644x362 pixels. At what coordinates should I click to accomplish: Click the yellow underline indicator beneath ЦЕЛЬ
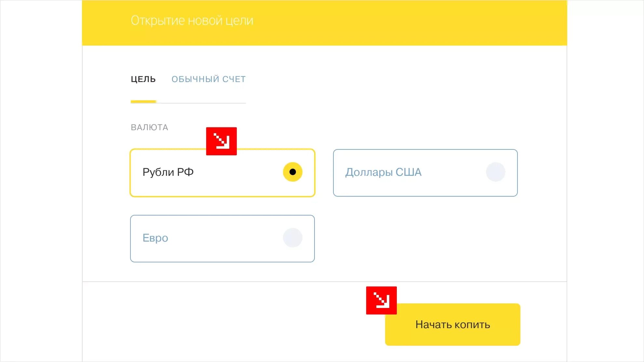point(143,102)
